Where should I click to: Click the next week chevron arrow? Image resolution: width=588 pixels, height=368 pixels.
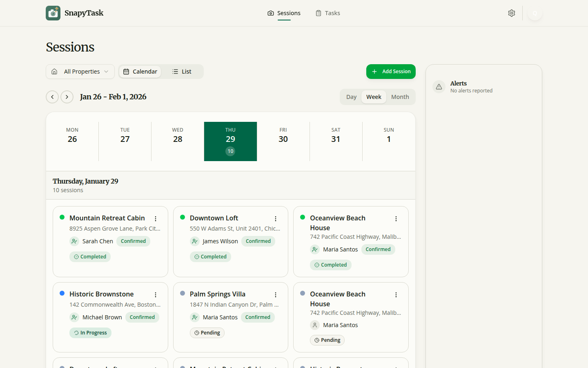(67, 96)
